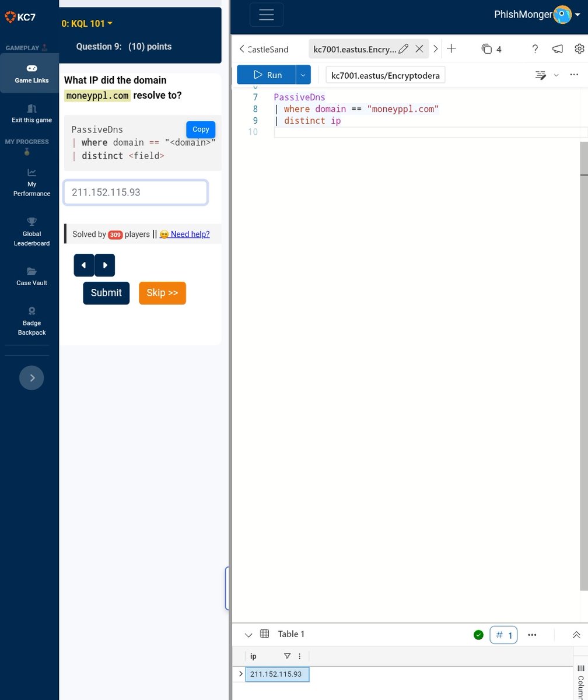The height and width of the screenshot is (700, 588).
Task: Click the answer input field
Action: [x=135, y=192]
